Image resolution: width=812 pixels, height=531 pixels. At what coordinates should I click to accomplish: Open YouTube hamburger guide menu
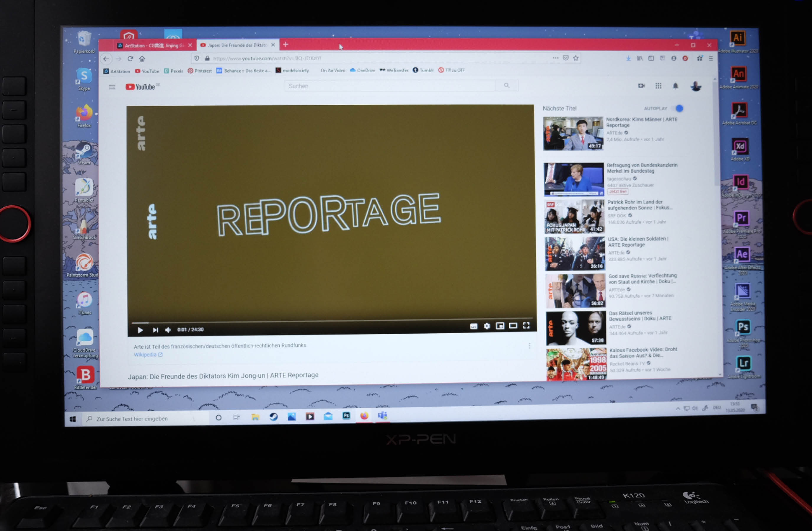coord(112,87)
